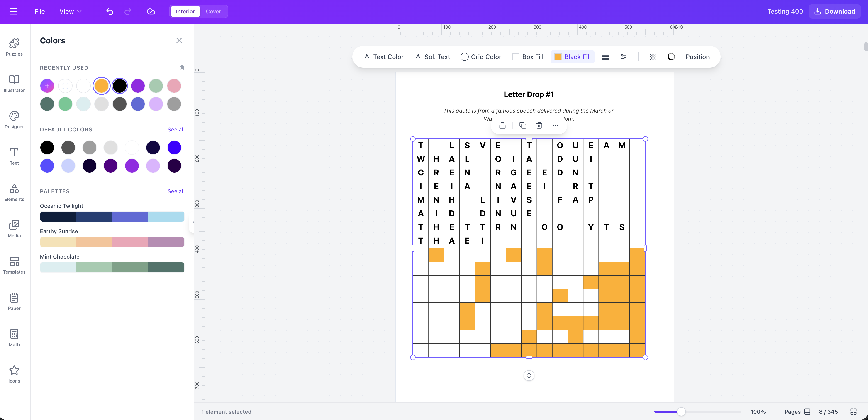Click the Download button
This screenshot has height=420, width=868.
pos(835,11)
